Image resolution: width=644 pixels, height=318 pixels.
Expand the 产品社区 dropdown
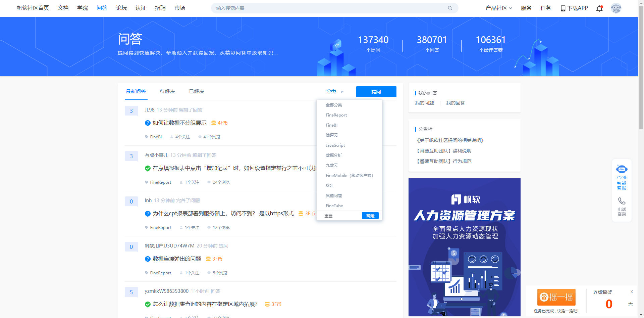(499, 8)
